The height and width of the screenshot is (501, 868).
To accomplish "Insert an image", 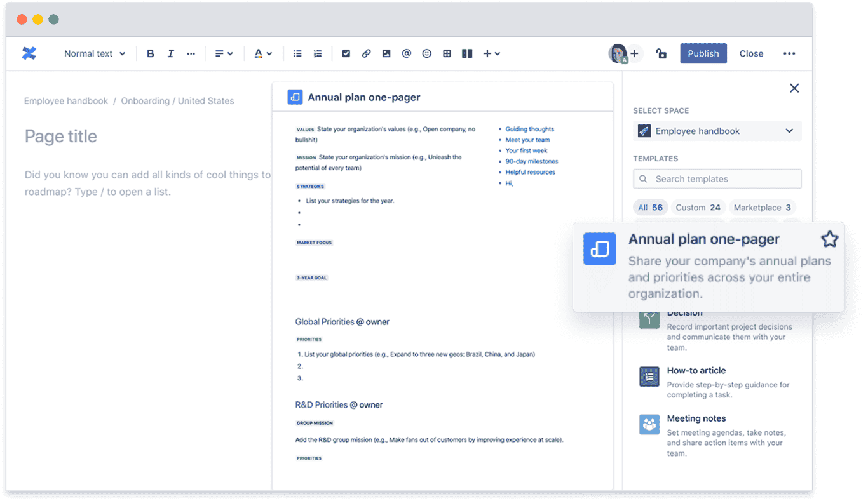I will (386, 53).
